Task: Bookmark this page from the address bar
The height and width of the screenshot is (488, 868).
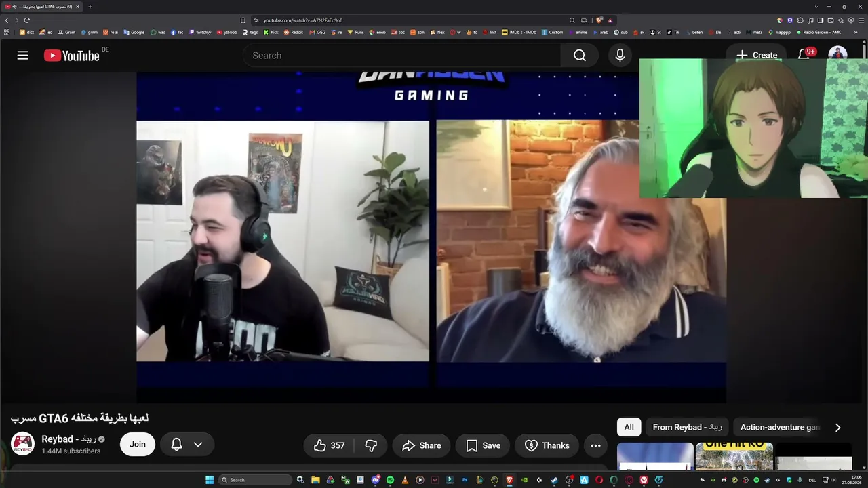Action: pyautogui.click(x=243, y=20)
